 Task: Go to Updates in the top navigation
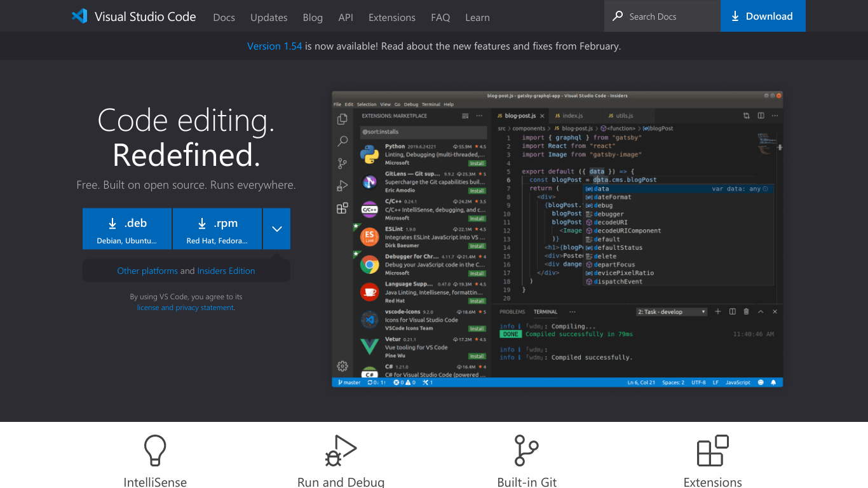click(x=269, y=17)
